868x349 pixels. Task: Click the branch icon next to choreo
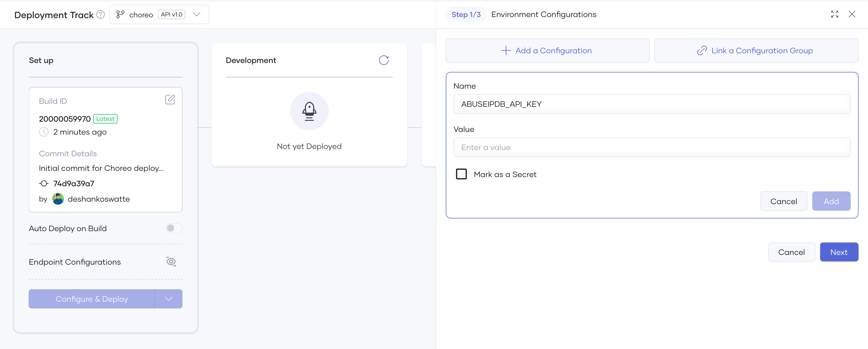click(120, 14)
